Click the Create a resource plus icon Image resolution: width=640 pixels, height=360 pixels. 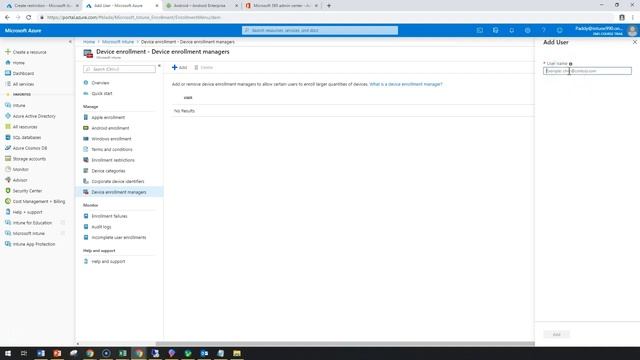(x=8, y=52)
